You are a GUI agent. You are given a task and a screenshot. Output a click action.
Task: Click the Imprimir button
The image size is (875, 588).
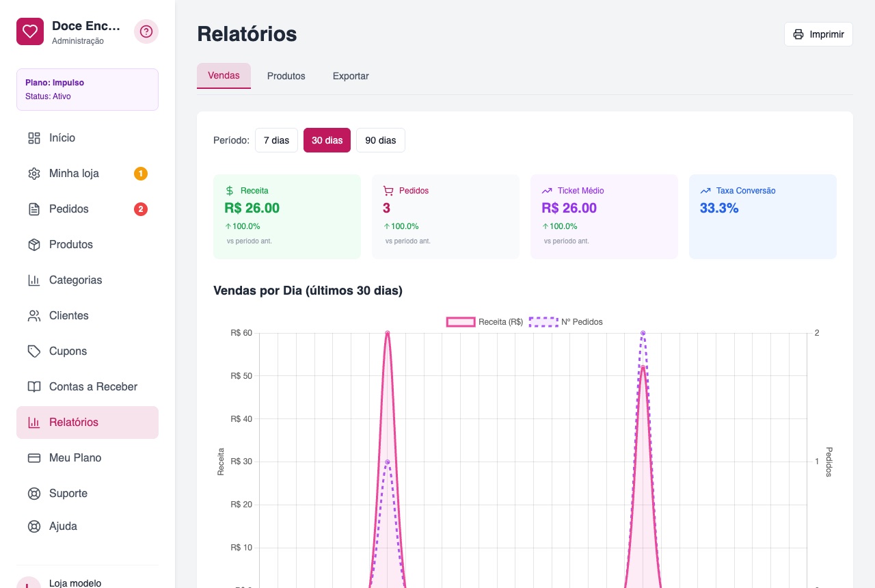coord(818,34)
